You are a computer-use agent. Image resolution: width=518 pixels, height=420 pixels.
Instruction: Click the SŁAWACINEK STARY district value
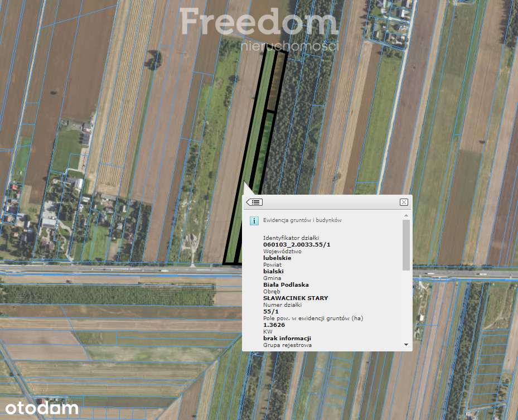coord(296,298)
